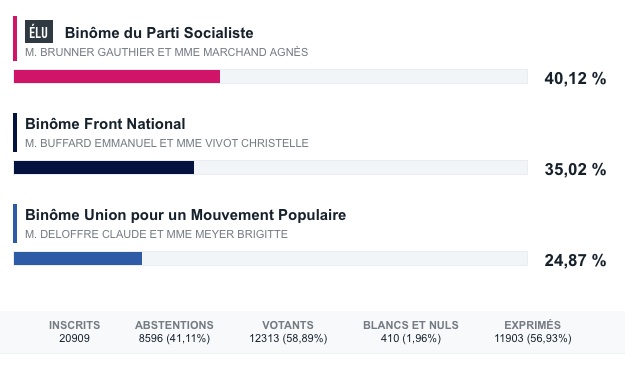Viewport: 625px width, 366px height.
Task: Open Binôme Union pour un Mouvement Populaire
Action: pyautogui.click(x=185, y=214)
